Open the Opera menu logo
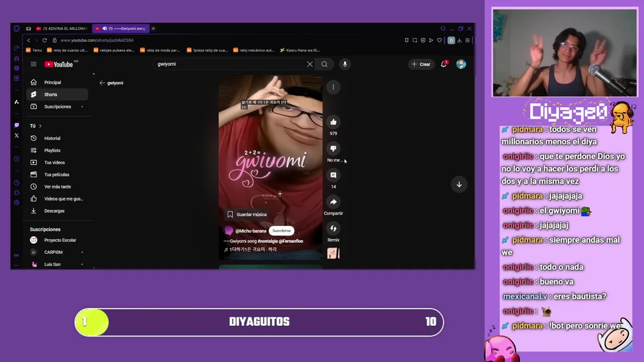Image resolution: width=644 pixels, height=362 pixels. [17, 29]
